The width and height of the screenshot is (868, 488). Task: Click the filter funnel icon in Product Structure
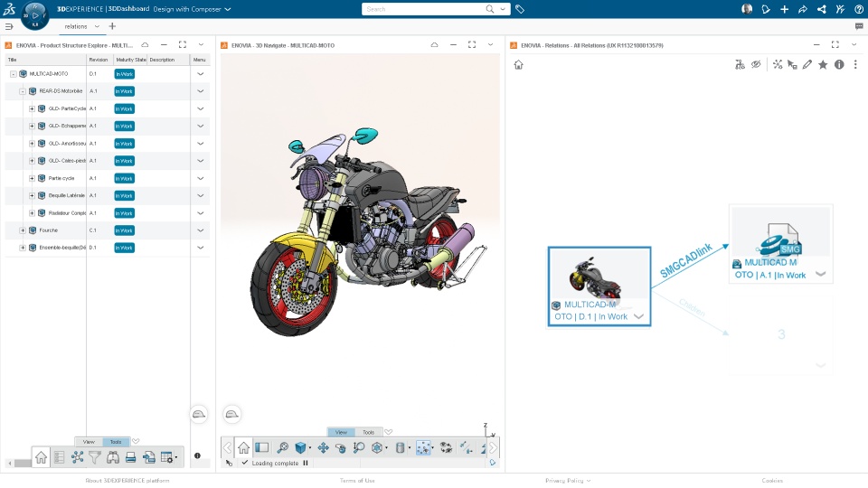pyautogui.click(x=95, y=457)
